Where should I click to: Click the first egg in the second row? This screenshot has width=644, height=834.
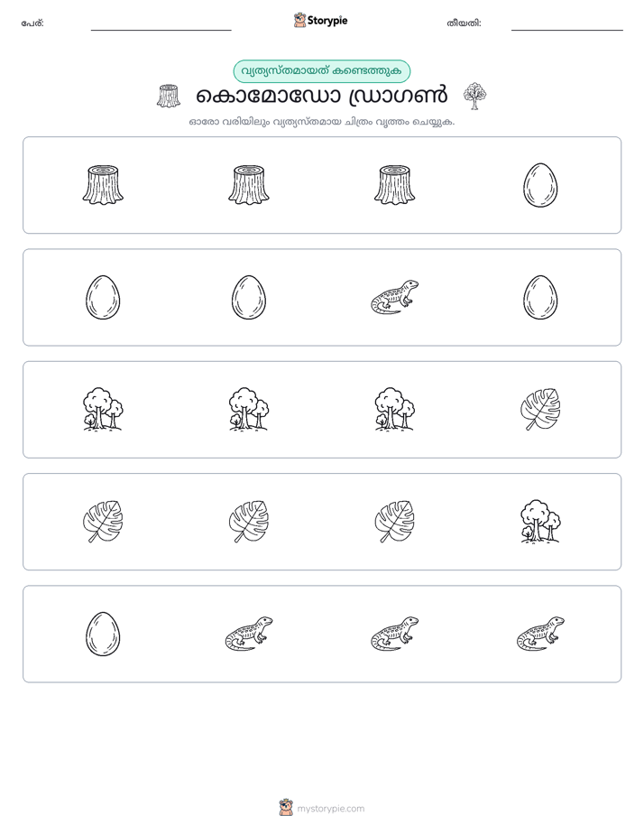[x=103, y=297]
